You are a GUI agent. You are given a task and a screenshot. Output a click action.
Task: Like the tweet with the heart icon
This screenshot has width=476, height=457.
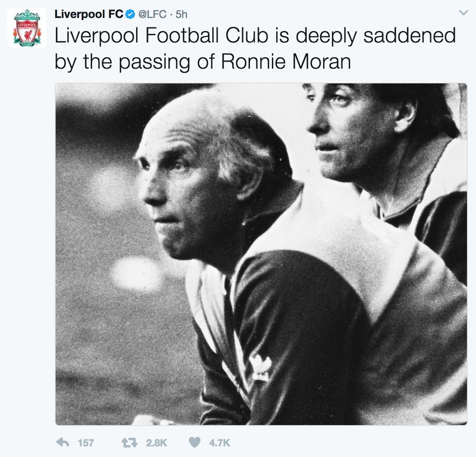click(195, 442)
